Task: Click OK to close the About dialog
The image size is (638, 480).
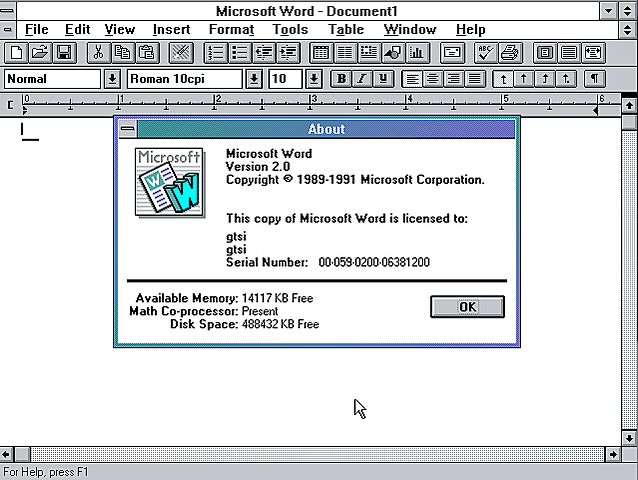Action: 468,307
